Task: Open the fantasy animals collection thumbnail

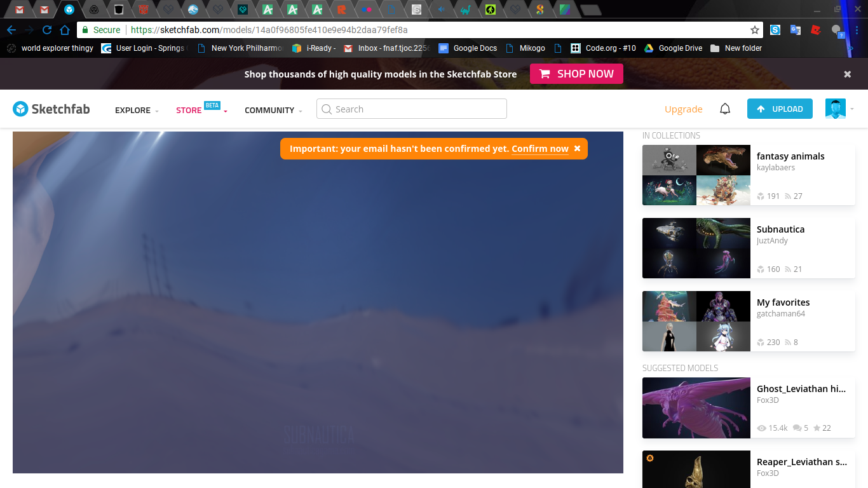Action: 696,175
